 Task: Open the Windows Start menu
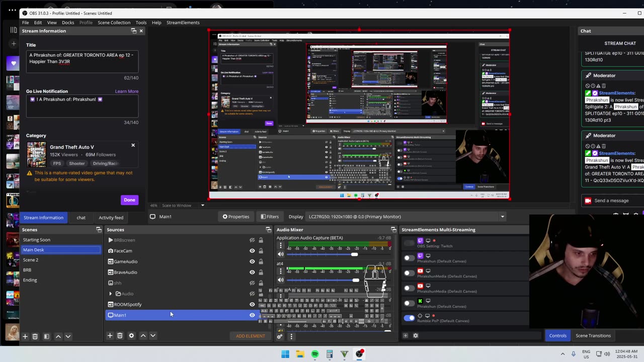(x=285, y=354)
